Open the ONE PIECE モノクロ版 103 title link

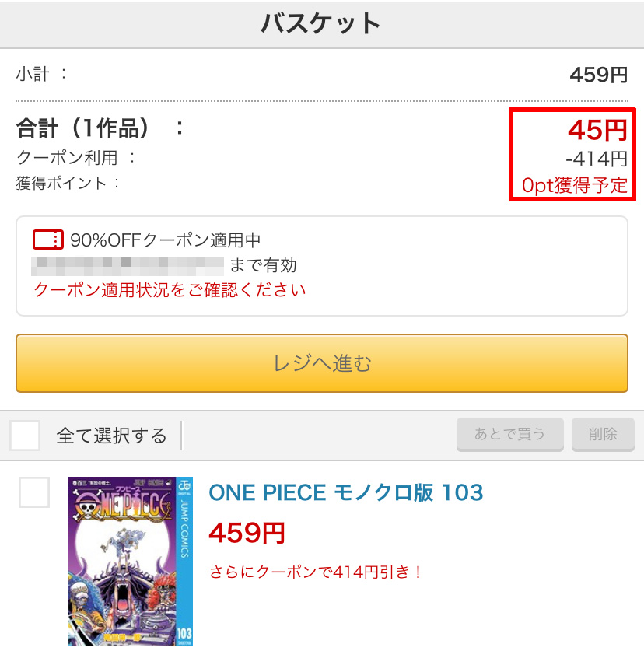pos(346,492)
